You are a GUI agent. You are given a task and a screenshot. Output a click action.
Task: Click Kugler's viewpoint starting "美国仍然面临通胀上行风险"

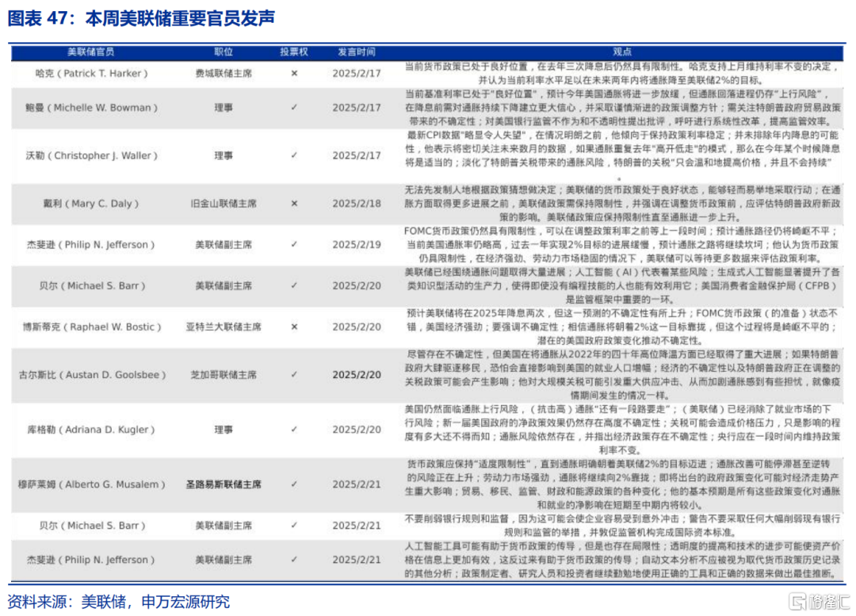(x=622, y=430)
